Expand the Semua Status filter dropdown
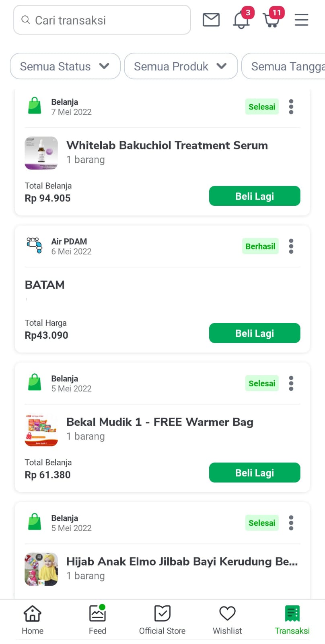The image size is (325, 644). click(x=65, y=66)
